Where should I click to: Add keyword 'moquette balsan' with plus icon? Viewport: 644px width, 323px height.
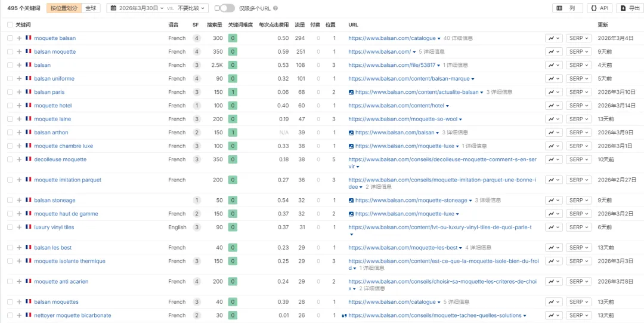coord(19,38)
